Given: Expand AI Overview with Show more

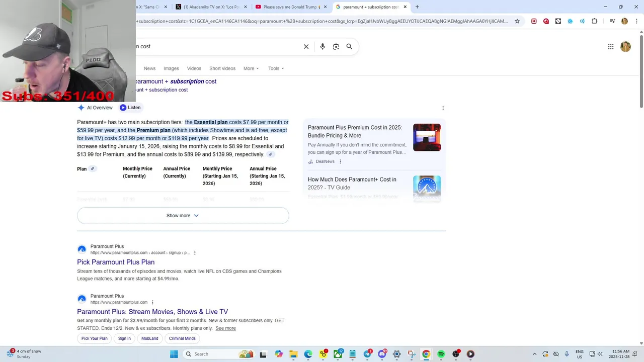Looking at the screenshot, I should (183, 215).
